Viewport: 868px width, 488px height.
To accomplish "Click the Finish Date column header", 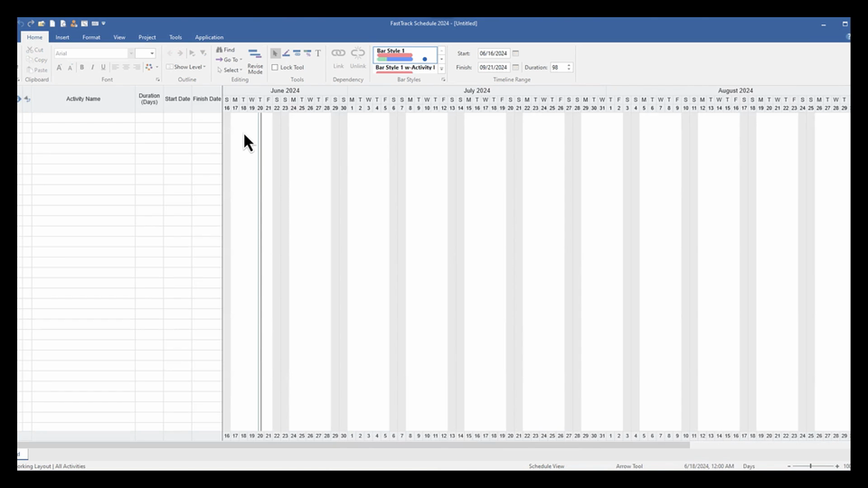I will pos(207,99).
